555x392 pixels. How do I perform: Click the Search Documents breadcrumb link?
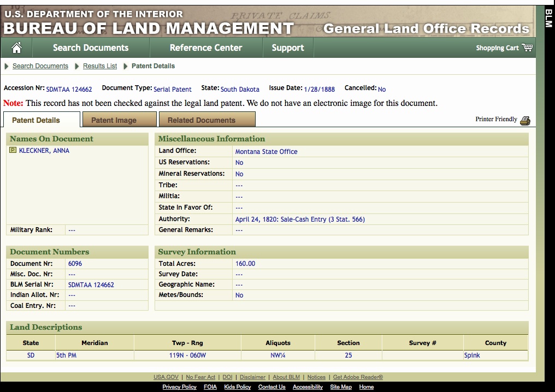(40, 66)
